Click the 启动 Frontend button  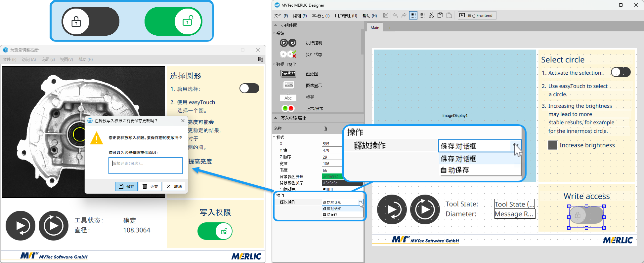coord(477,16)
